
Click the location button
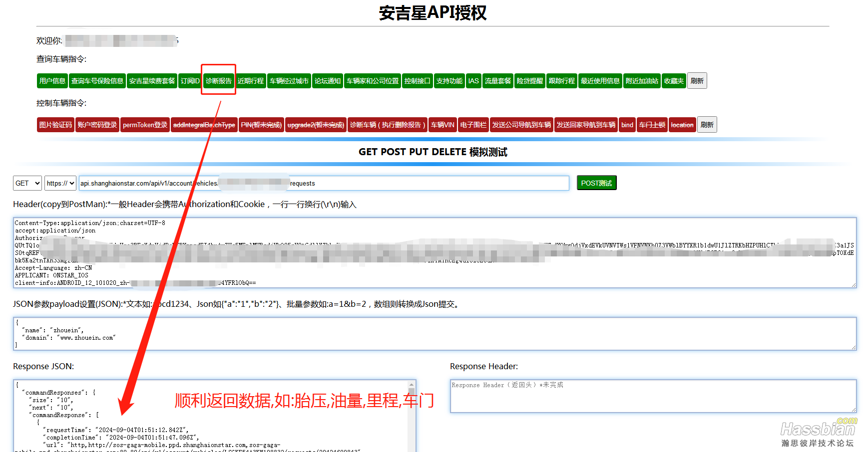(682, 125)
